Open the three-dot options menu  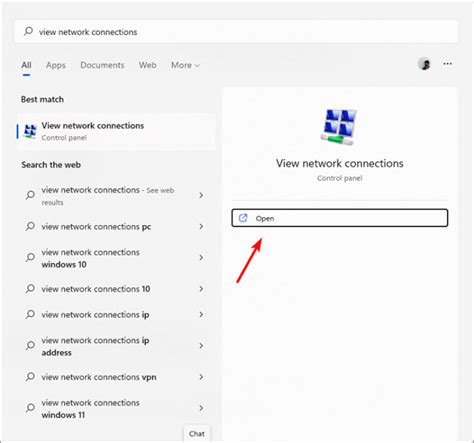pos(447,64)
